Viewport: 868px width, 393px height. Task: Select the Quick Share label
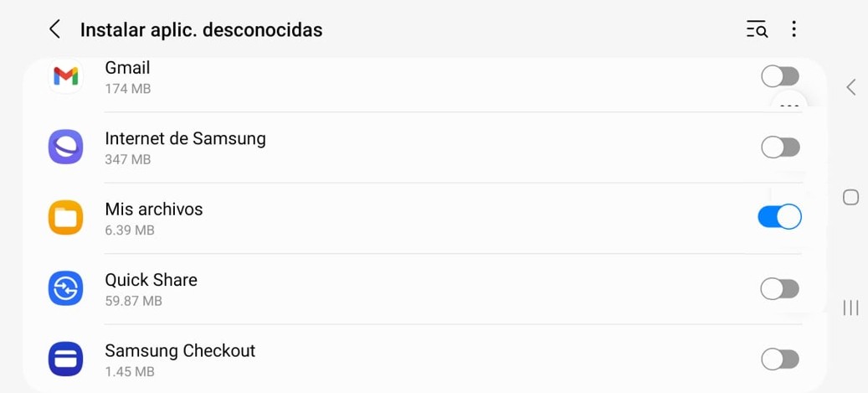[152, 280]
